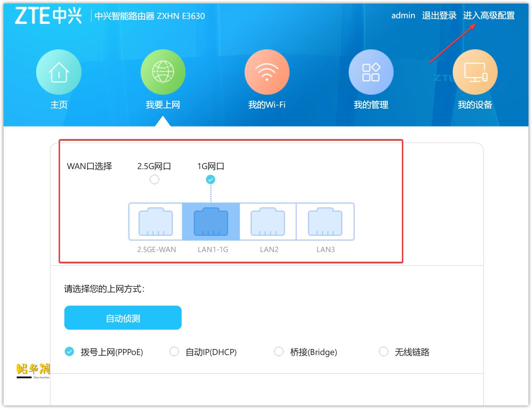Click the LAN3 port icon
Screen dimensions: 532x409
coord(325,221)
